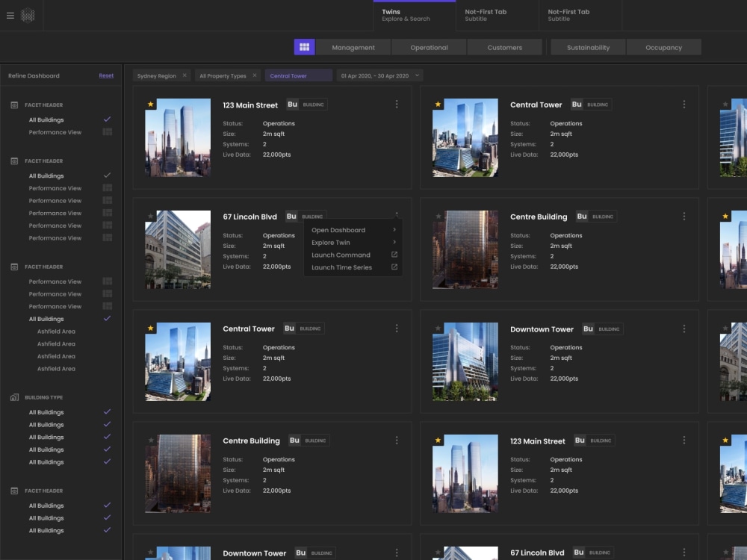The height and width of the screenshot is (560, 747).
Task: Open kebab menu for Central Tower third-row card
Action: click(x=397, y=329)
